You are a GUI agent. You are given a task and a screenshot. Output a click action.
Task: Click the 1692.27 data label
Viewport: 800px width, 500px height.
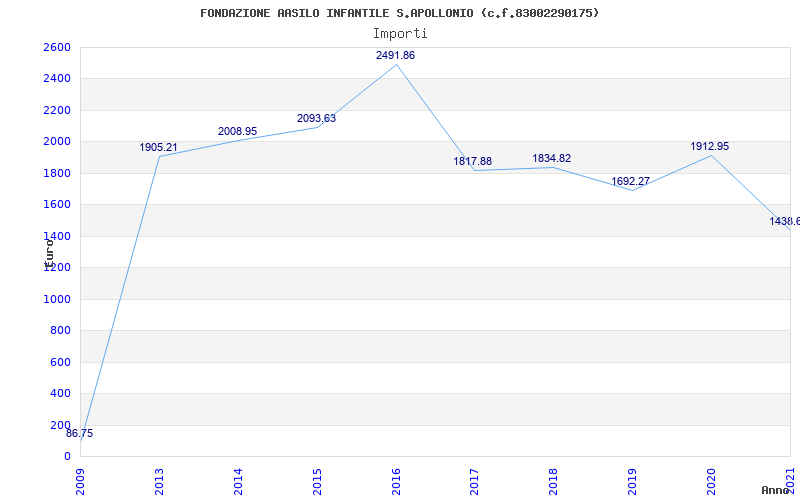[631, 182]
